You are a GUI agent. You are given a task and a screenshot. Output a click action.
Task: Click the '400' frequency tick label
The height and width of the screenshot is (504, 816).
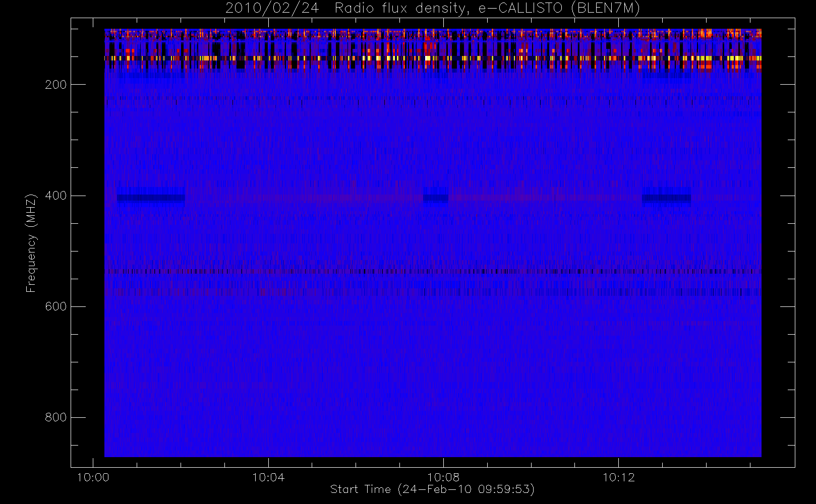[56, 196]
